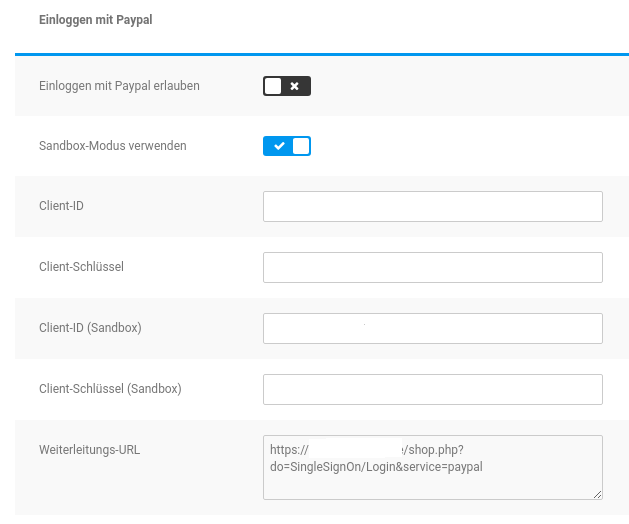The image size is (629, 524).
Task: Click the 'Weiterleitungs-URL' label
Action: 89,450
